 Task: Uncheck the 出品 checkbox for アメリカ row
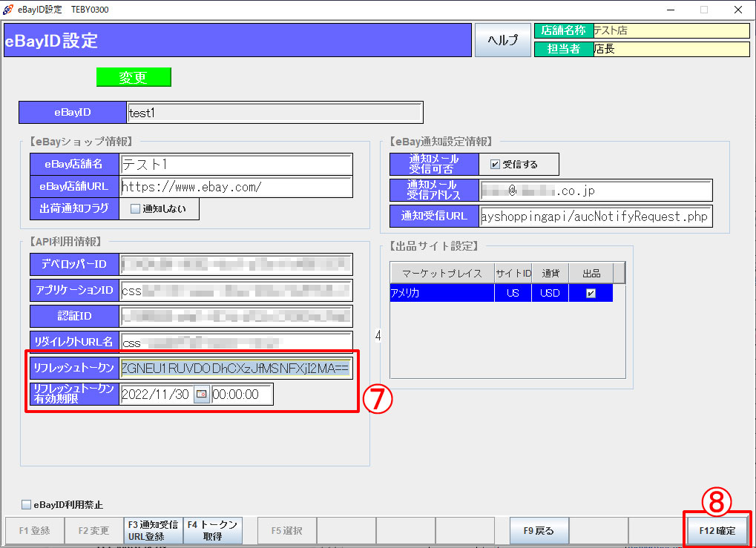pos(591,294)
